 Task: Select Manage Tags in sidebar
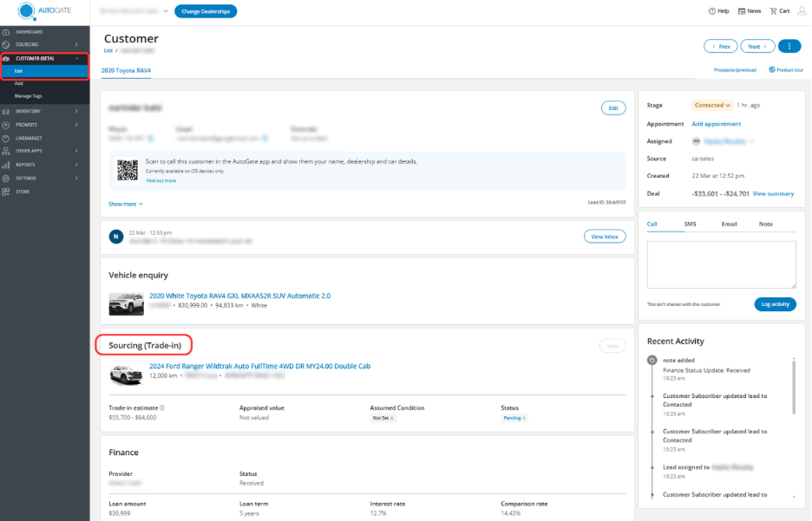27,94
